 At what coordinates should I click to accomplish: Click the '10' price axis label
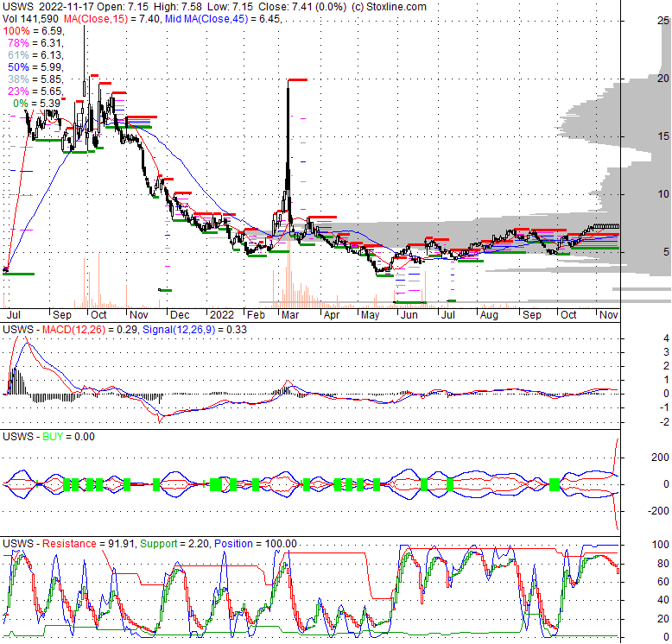(663, 194)
